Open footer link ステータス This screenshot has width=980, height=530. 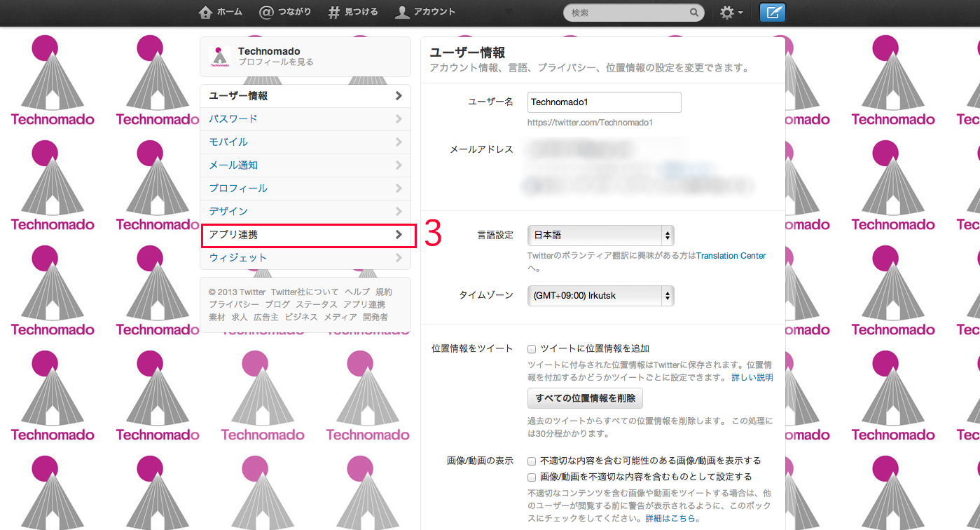point(317,305)
